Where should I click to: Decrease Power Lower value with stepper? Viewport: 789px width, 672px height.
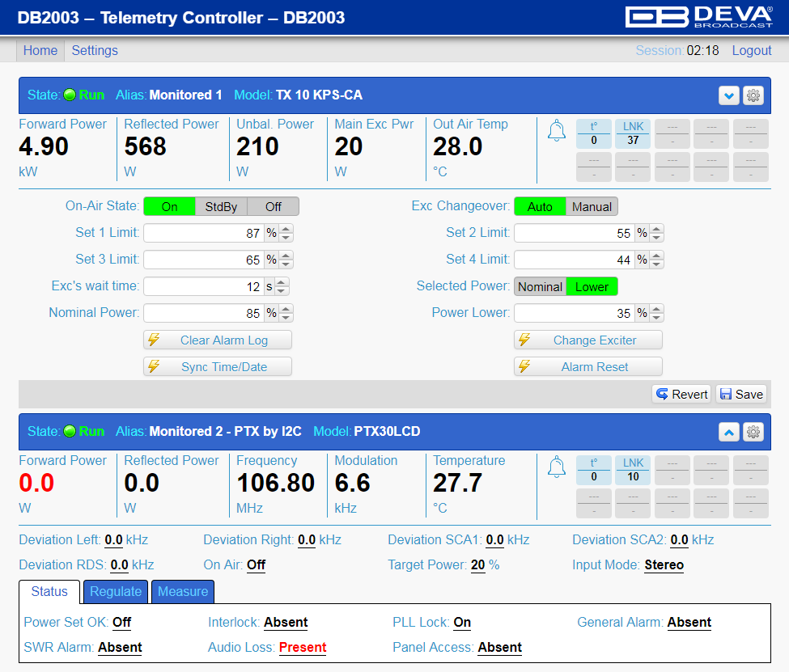pos(656,317)
